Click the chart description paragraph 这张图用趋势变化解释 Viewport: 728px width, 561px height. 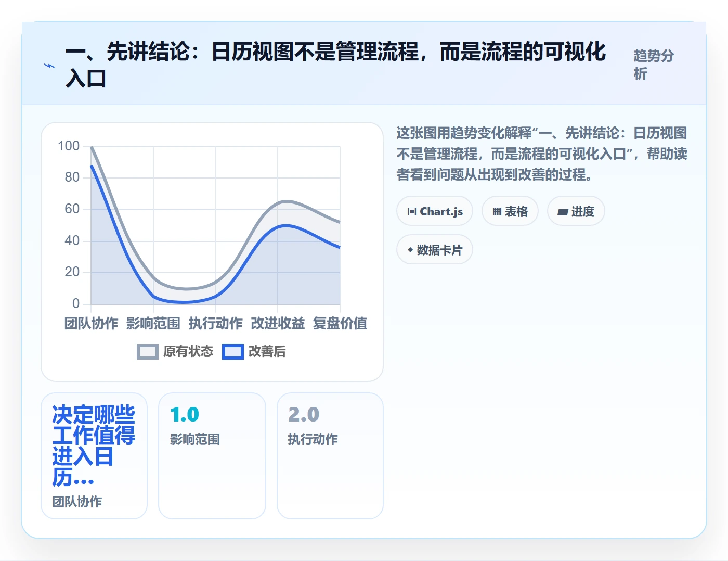point(542,154)
